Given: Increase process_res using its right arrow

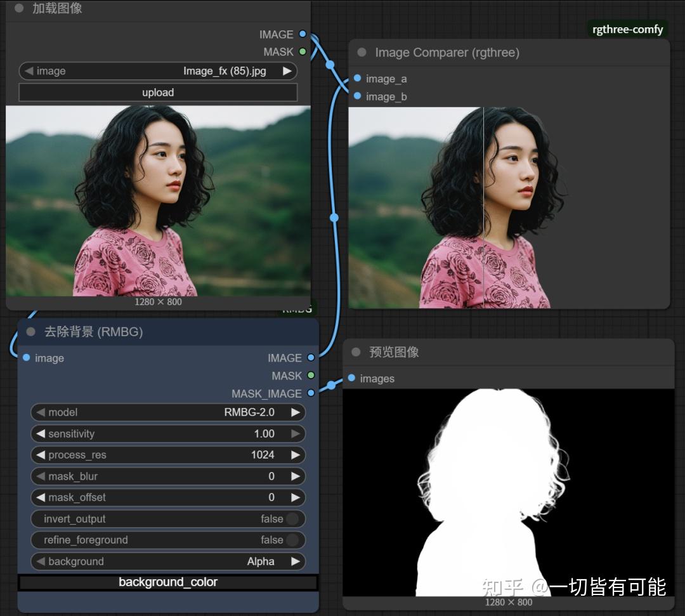Looking at the screenshot, I should click(x=296, y=455).
